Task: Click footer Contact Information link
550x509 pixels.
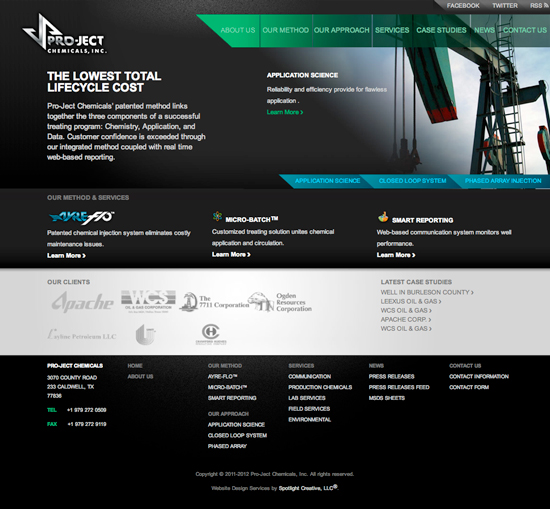Action: tap(479, 376)
